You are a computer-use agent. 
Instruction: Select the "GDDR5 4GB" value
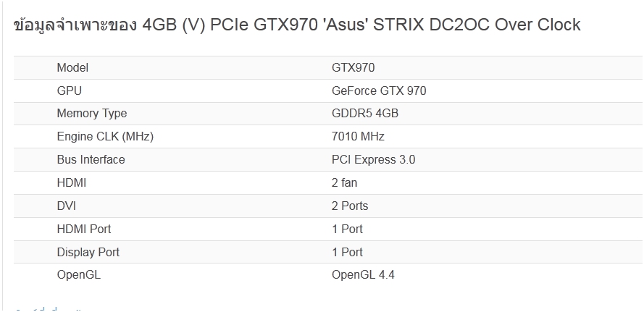pos(365,114)
